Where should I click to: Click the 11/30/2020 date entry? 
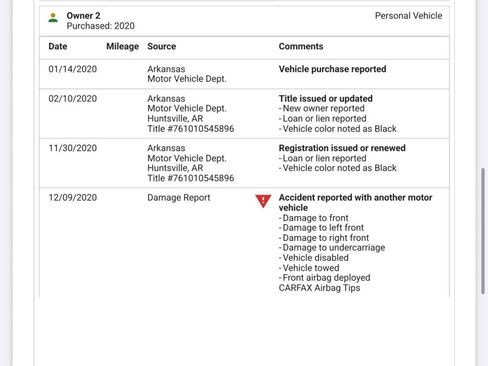73,148
